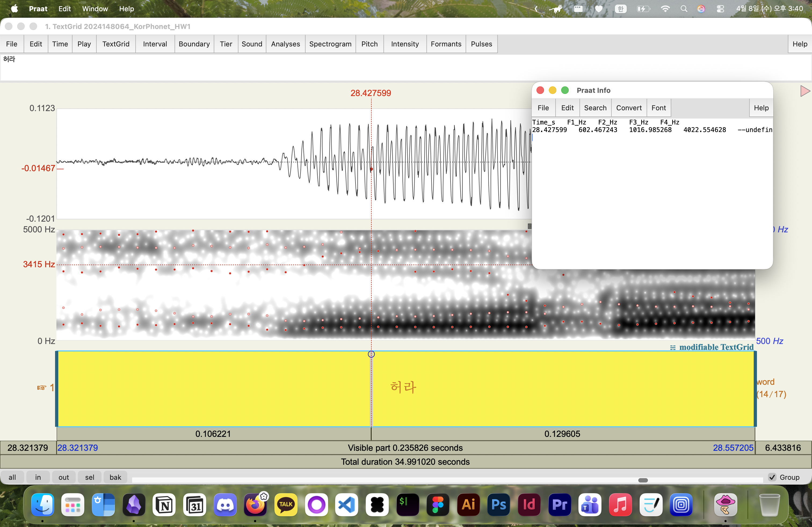The width and height of the screenshot is (812, 527).
Task: Open Figma from the dock
Action: click(438, 504)
